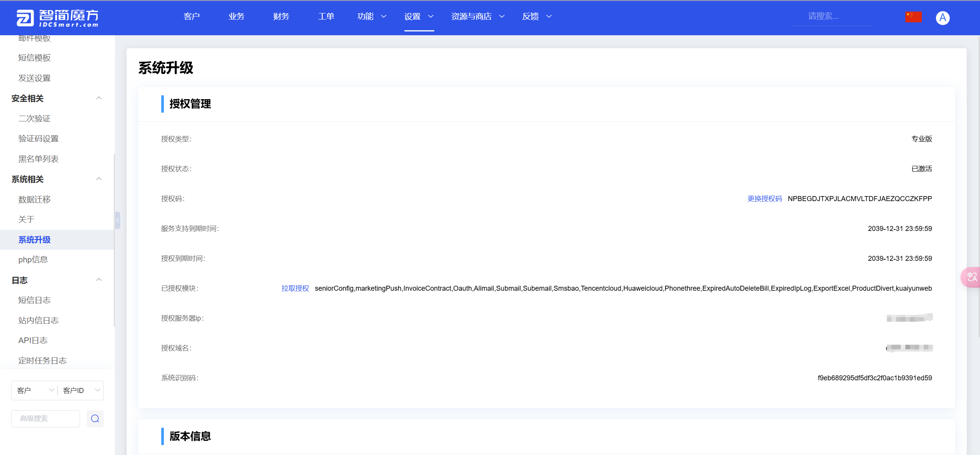This screenshot has height=455, width=980.
Task: Collapse the sidebar with handle arrow
Action: [x=118, y=220]
